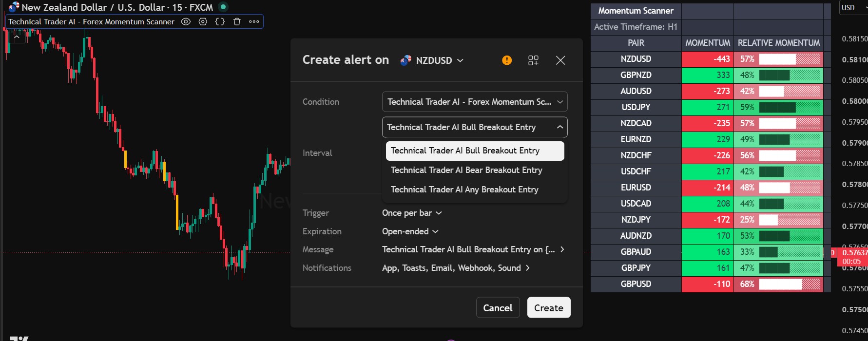The image size is (868, 341).
Task: Collapse indicator legend arrow on chart
Action: [17, 37]
